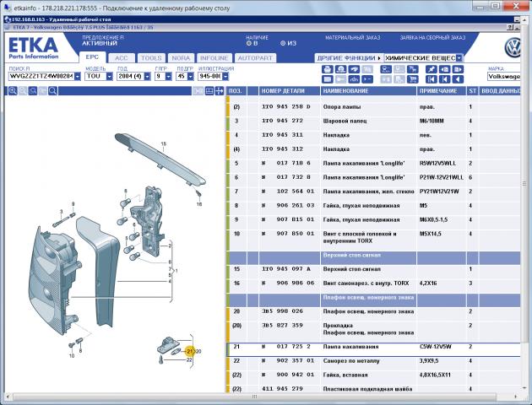This screenshot has width=532, height=405.
Task: Click the highlighted callout 21 in the illustration
Action: pyautogui.click(x=190, y=351)
